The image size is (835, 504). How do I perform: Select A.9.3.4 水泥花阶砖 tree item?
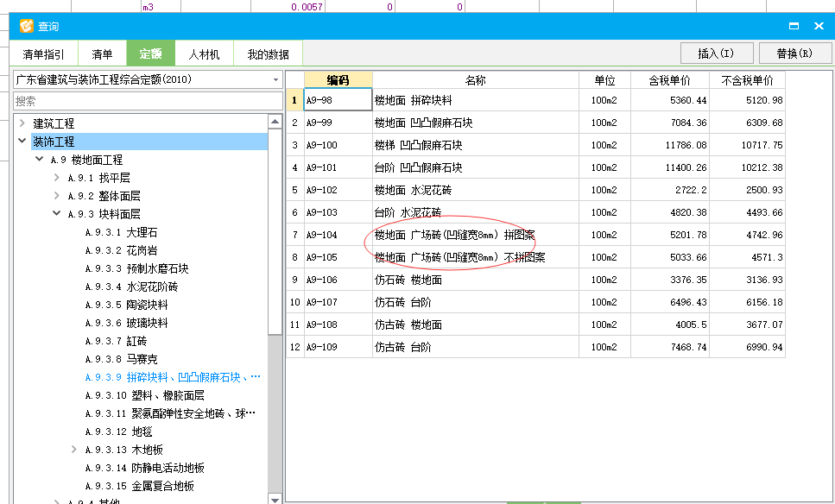131,287
